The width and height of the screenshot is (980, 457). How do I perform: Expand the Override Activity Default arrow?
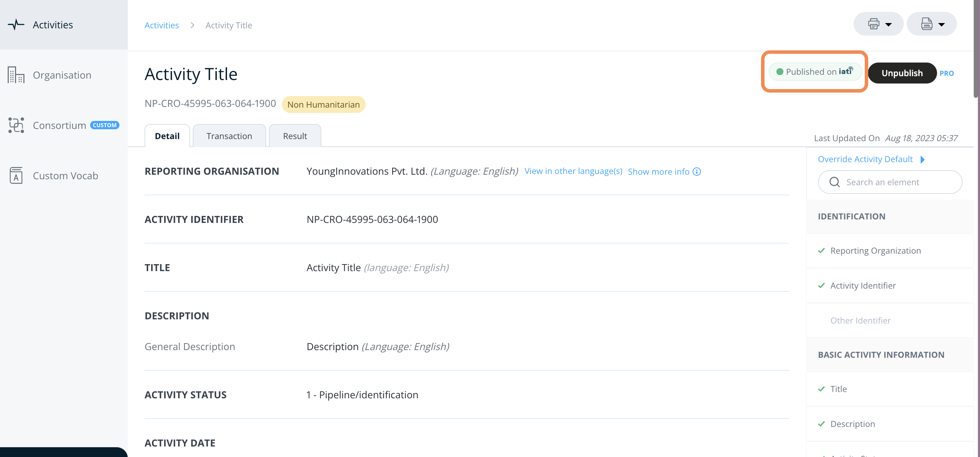[x=922, y=159]
